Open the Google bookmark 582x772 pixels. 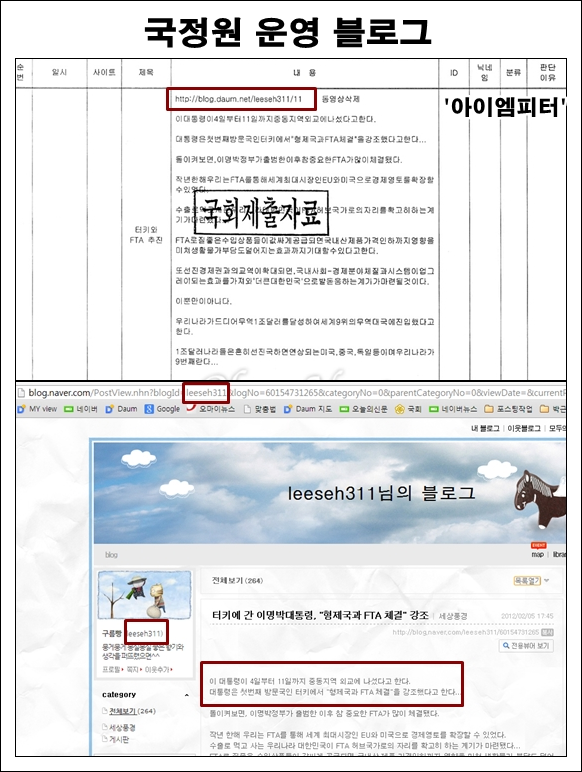pos(162,409)
